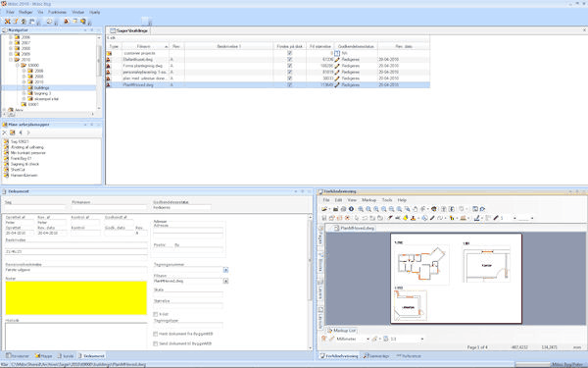Enable the X-ref checkbox in Dokument panel
The height and width of the screenshot is (368, 588).
click(155, 314)
